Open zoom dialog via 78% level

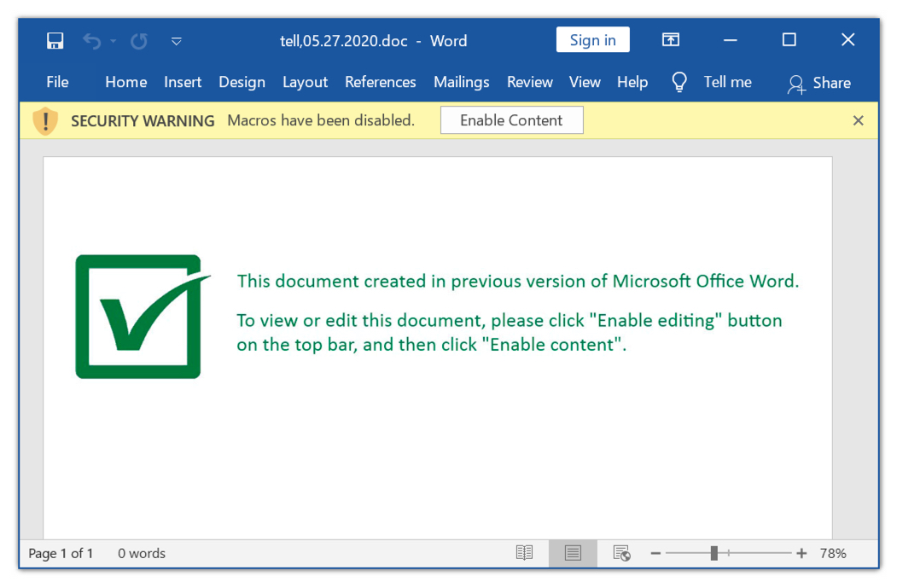(833, 553)
